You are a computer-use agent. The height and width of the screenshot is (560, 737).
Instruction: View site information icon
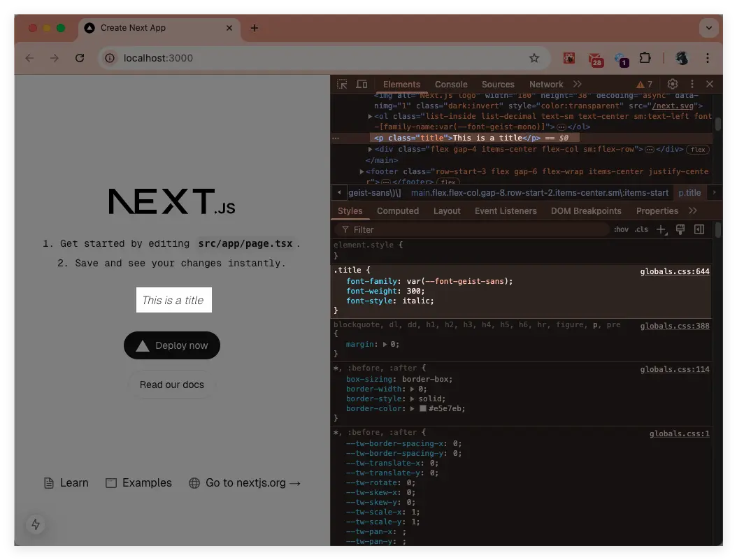(110, 58)
